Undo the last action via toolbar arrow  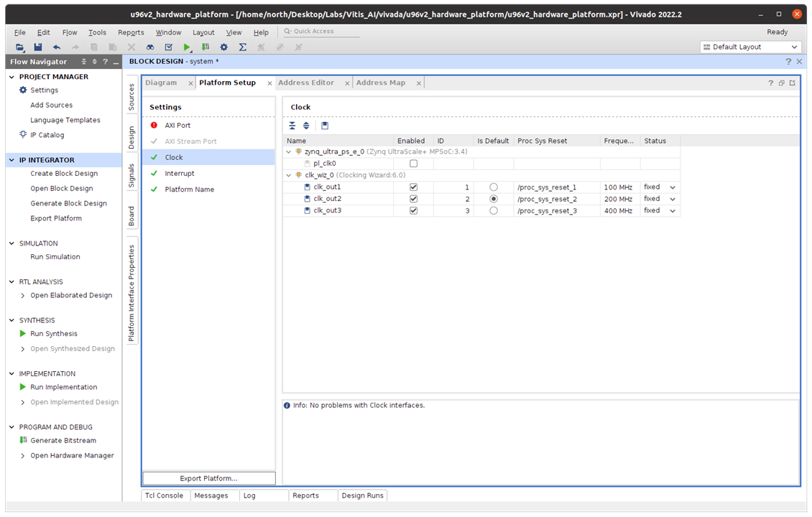pos(57,47)
